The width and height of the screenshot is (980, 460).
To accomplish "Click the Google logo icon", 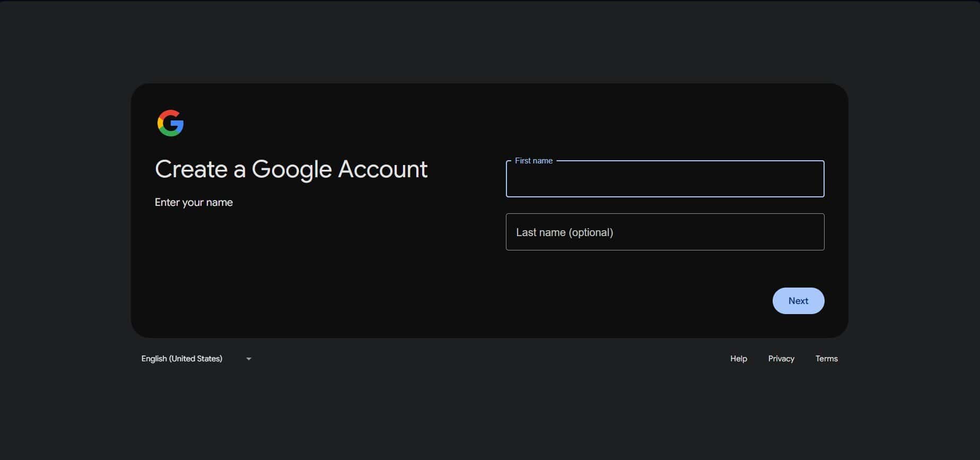I will tap(170, 123).
